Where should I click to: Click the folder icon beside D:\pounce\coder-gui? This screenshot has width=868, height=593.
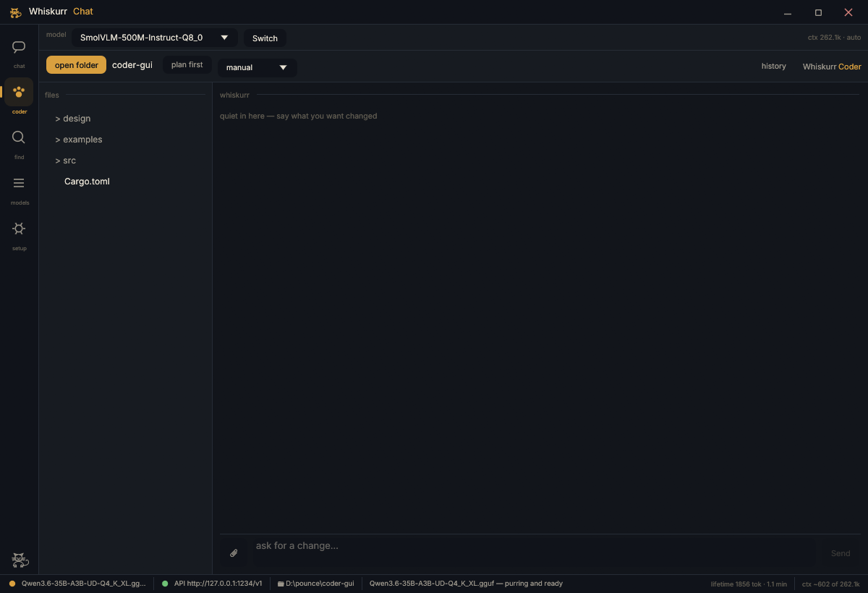[281, 584]
